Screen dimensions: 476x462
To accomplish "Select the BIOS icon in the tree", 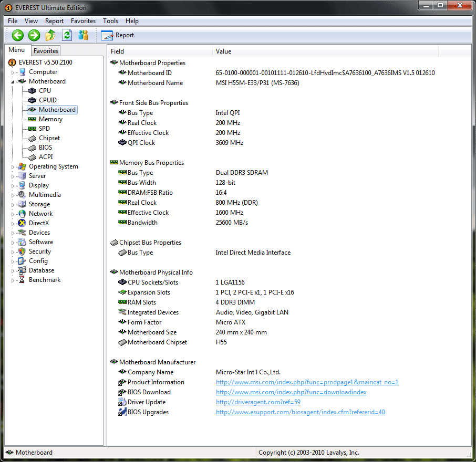I will pyautogui.click(x=32, y=148).
